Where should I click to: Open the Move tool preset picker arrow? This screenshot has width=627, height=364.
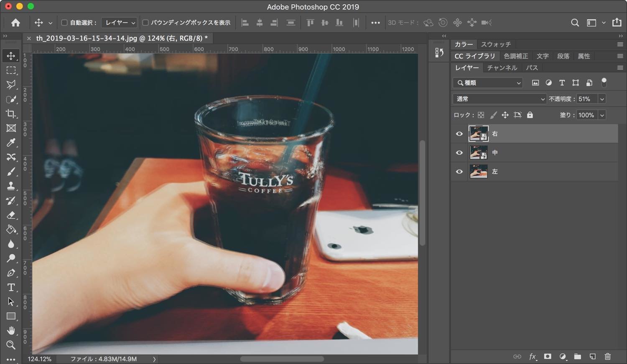point(50,23)
